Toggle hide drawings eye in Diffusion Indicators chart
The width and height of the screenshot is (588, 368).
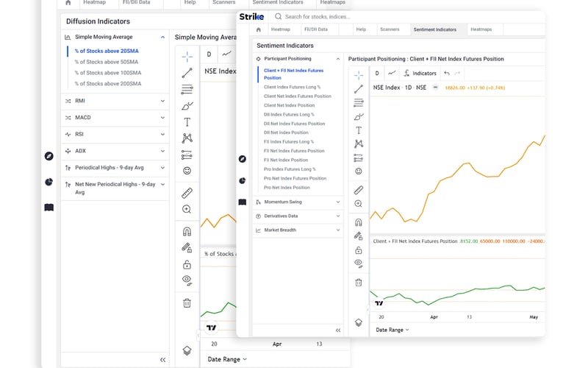coord(187,280)
